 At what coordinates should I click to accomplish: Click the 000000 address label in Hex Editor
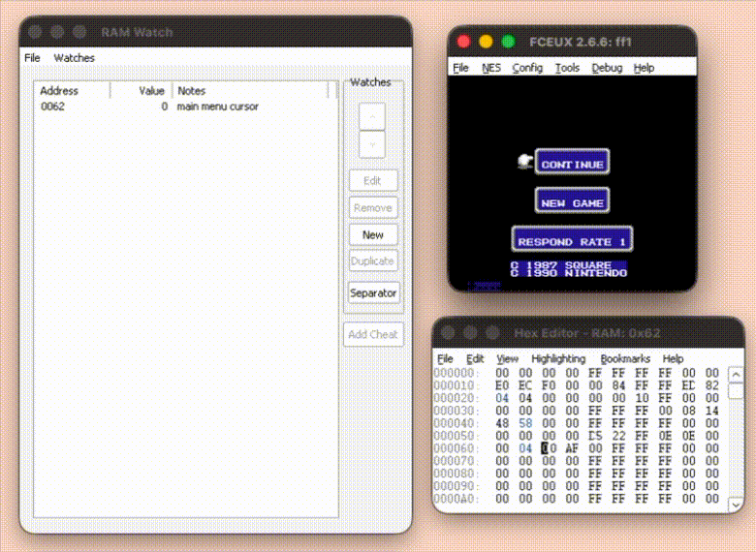pyautogui.click(x=456, y=373)
